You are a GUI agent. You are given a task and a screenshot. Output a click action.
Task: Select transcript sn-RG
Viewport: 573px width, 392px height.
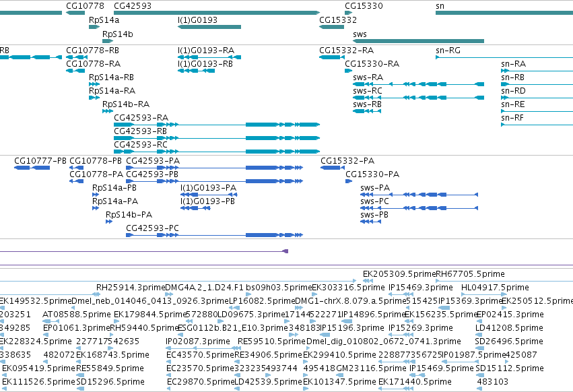(504, 57)
